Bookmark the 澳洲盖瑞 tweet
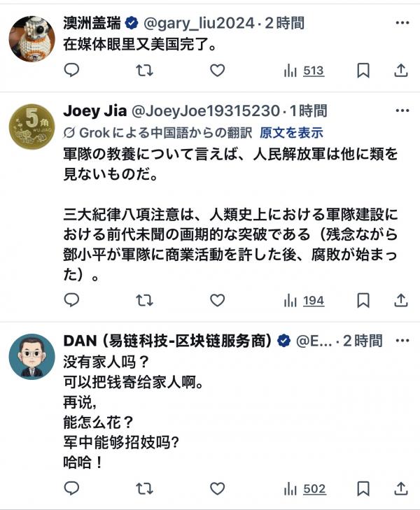 pyautogui.click(x=363, y=70)
